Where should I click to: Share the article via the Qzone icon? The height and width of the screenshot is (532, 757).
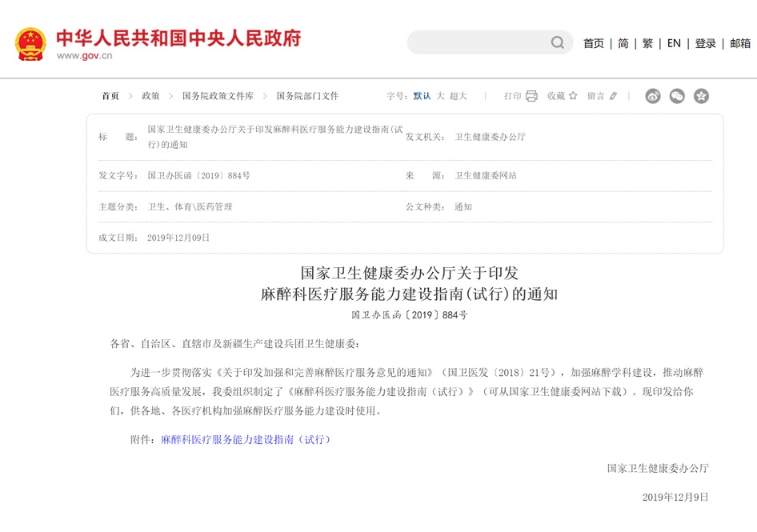701,95
